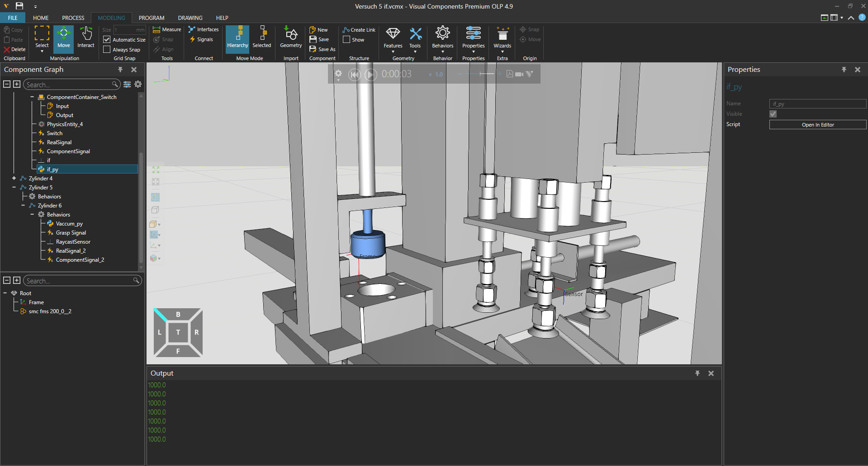Open the Measure tool

click(x=167, y=29)
